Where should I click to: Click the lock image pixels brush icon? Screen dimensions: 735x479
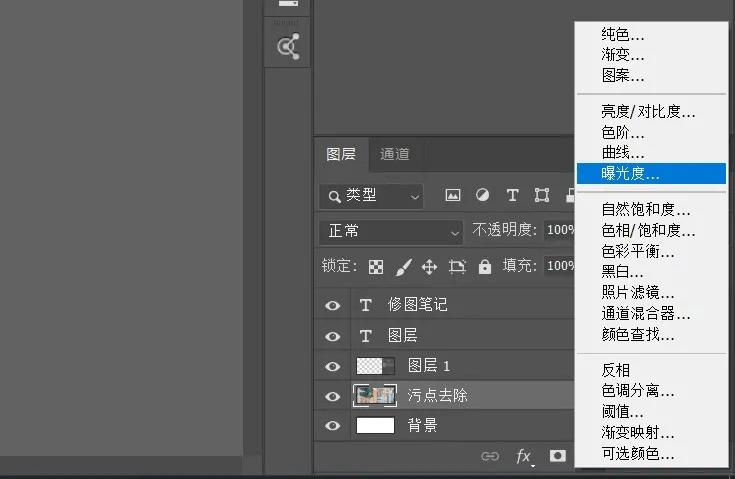[403, 267]
